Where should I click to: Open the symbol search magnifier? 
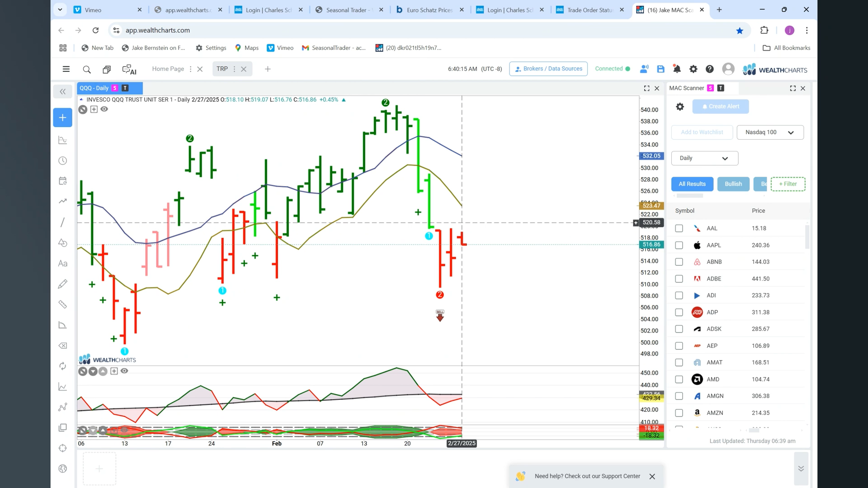pos(87,69)
